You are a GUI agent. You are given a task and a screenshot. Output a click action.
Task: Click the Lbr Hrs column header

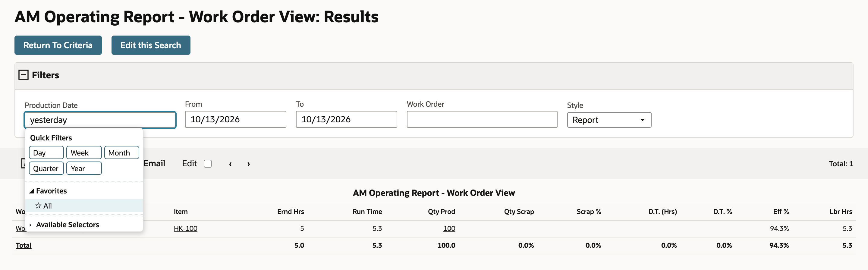tap(841, 212)
